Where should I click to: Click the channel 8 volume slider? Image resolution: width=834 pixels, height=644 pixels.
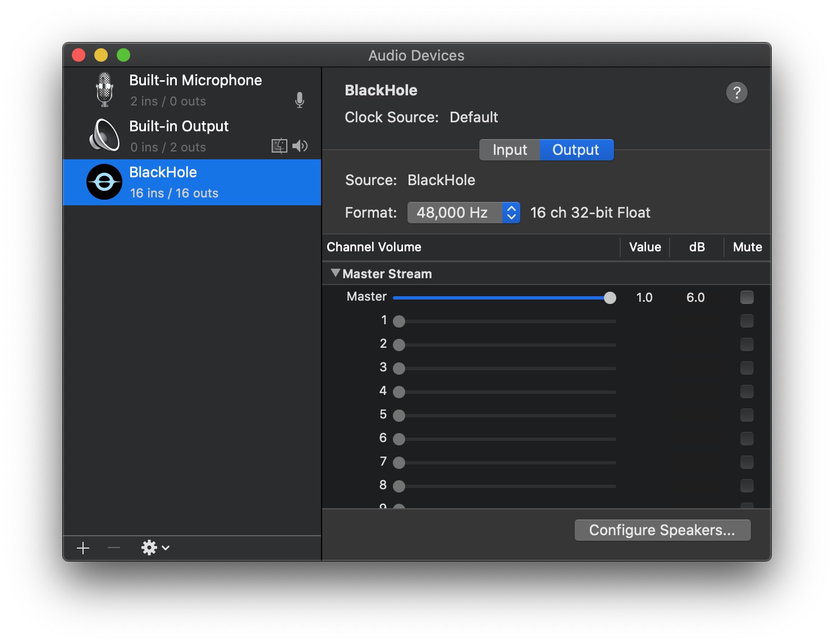505,486
